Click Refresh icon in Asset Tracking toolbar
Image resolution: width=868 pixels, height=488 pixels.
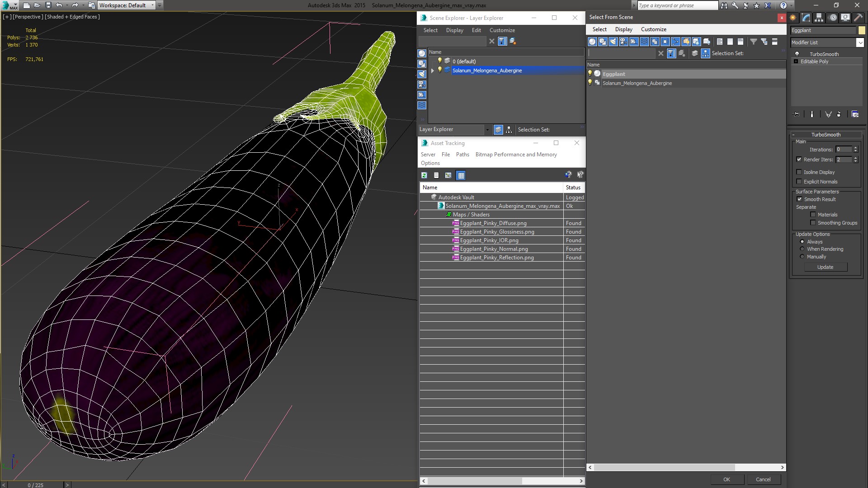[424, 175]
